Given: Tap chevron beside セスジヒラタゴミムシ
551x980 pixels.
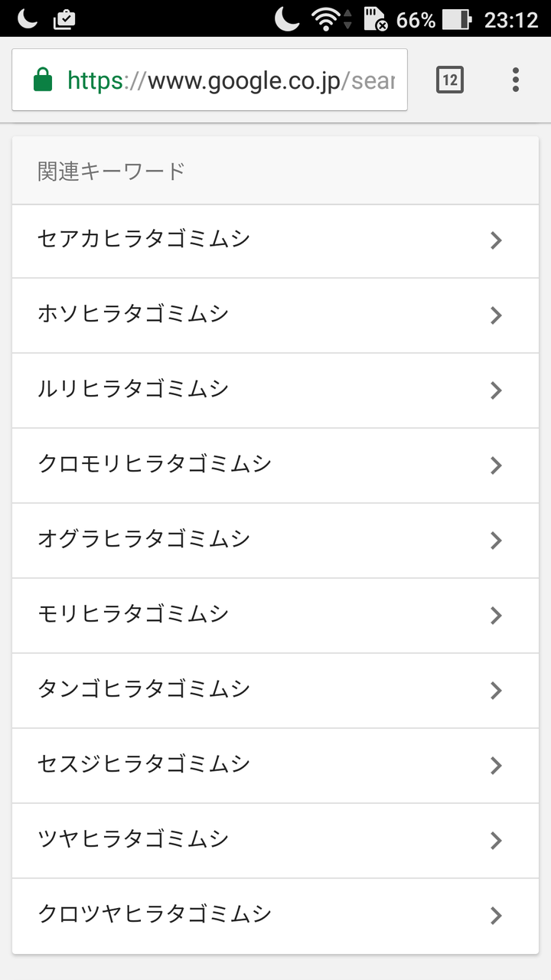Looking at the screenshot, I should 496,766.
